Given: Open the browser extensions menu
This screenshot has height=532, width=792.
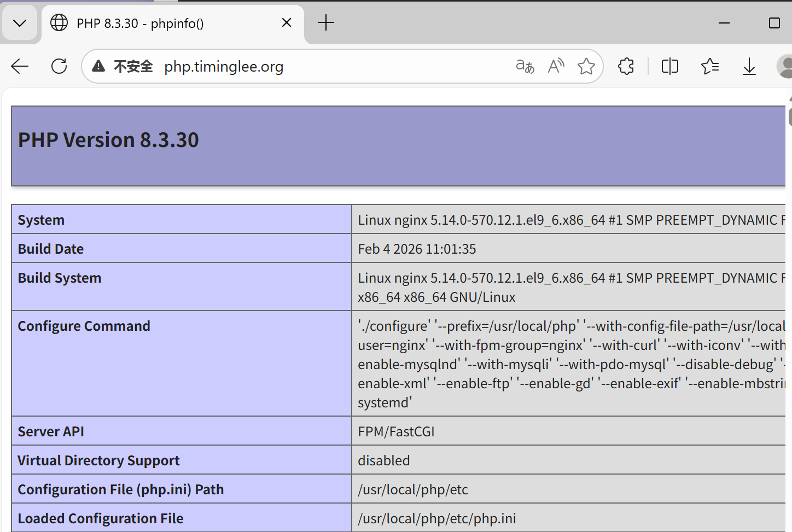Looking at the screenshot, I should click(x=626, y=67).
